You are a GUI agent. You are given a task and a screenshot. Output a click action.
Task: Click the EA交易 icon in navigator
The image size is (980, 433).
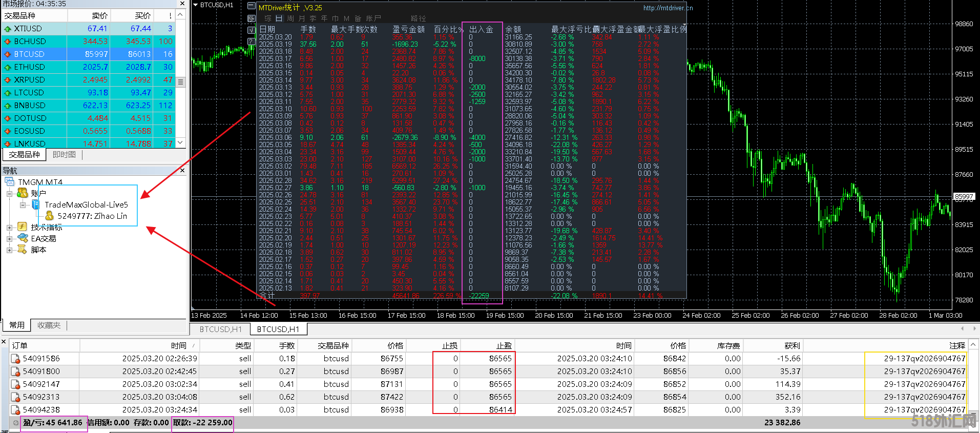(23, 238)
